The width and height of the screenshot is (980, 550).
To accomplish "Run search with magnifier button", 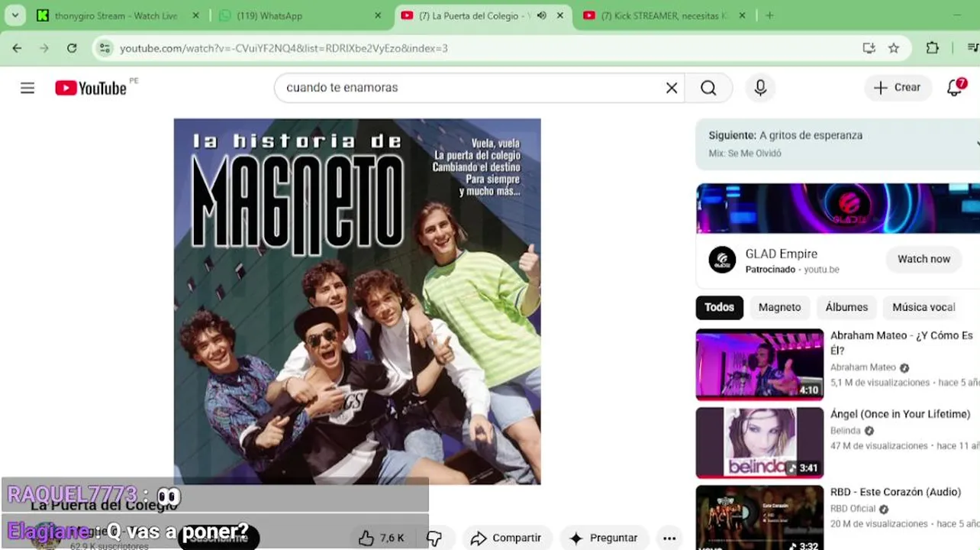I will coord(708,88).
